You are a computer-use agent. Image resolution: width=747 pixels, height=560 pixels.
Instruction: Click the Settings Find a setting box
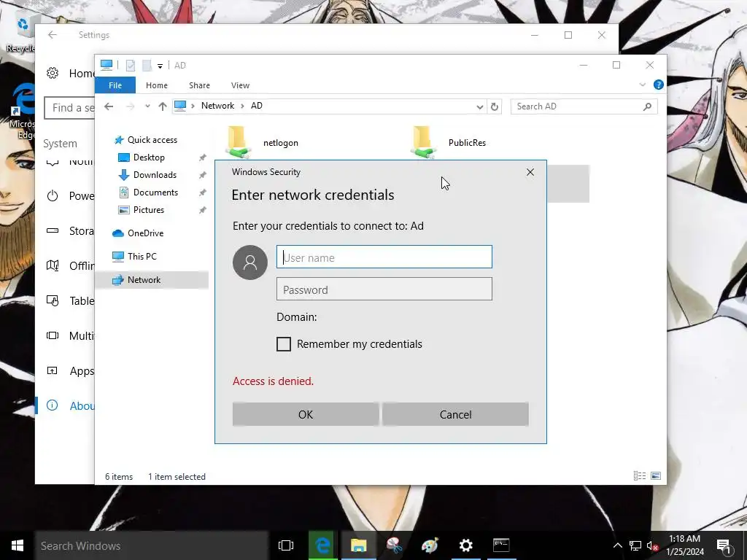click(x=69, y=108)
